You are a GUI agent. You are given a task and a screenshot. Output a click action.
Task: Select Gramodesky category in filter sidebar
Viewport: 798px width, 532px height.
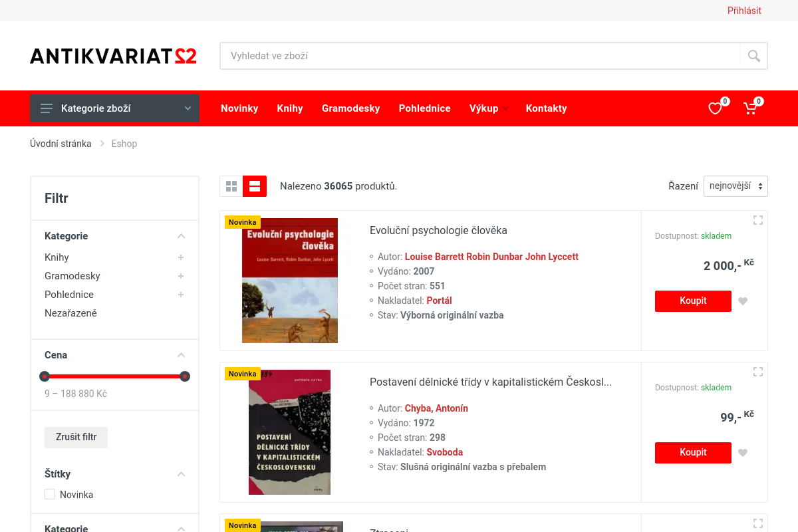coord(72,276)
